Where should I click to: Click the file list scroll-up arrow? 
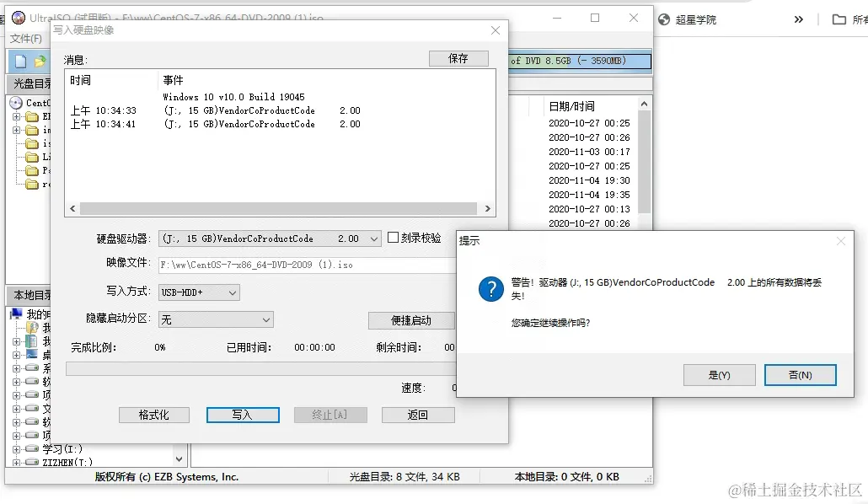644,105
